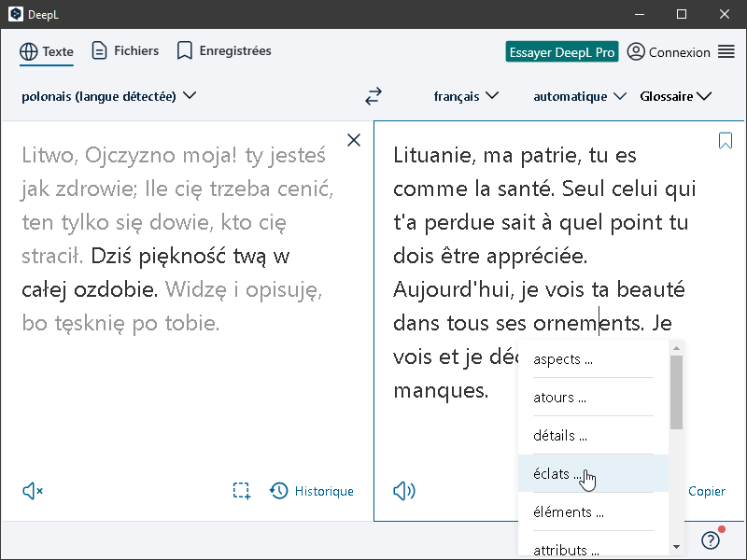The width and height of the screenshot is (747, 560).
Task: Click the screen capture selection icon
Action: (242, 491)
